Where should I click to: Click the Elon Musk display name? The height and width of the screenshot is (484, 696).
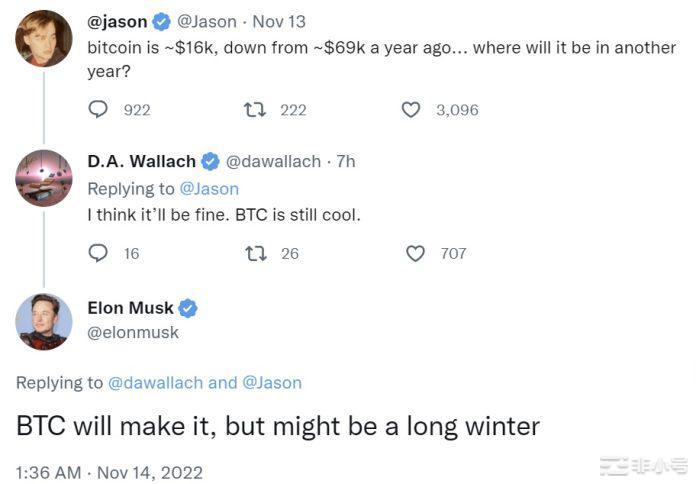130,308
